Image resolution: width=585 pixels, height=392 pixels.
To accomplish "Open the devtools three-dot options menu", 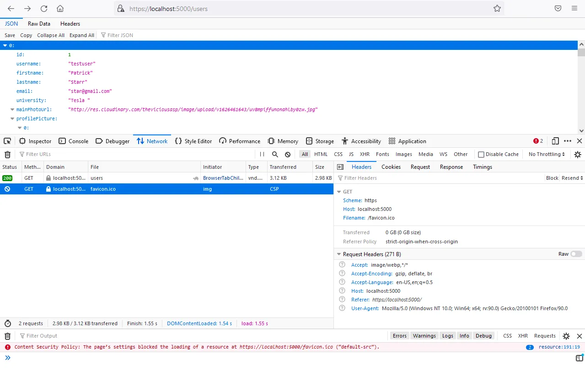I will tap(568, 141).
